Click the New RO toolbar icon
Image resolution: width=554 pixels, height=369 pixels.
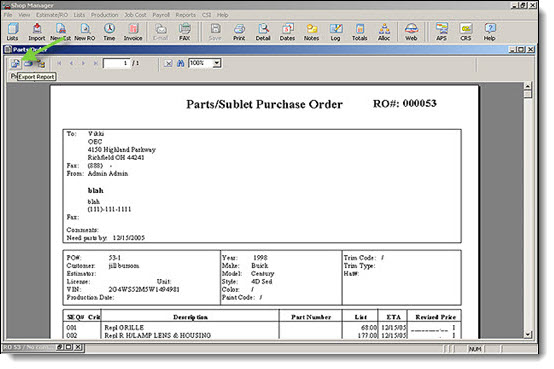(x=85, y=31)
